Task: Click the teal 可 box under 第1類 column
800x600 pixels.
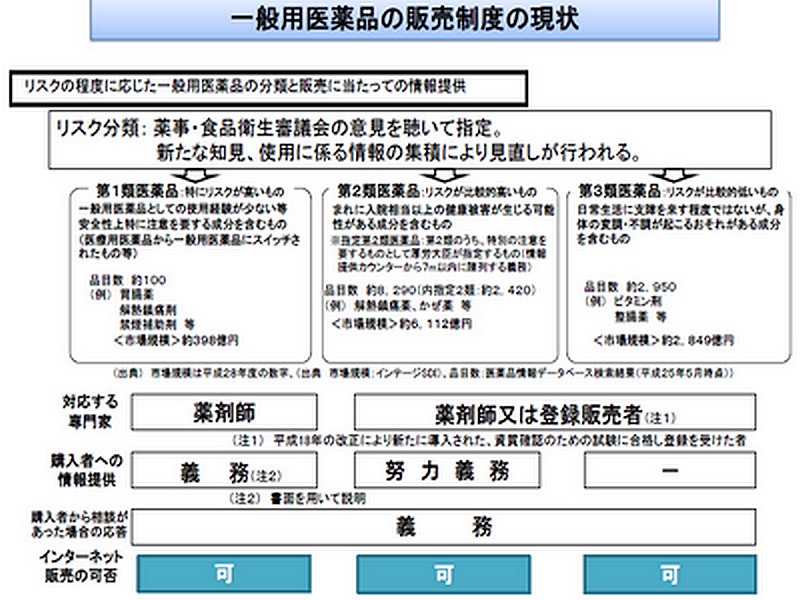Action: click(224, 574)
